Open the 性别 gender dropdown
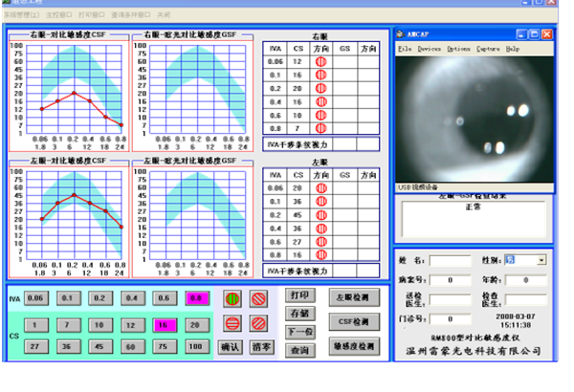This screenshot has height=392, width=574. tap(541, 259)
